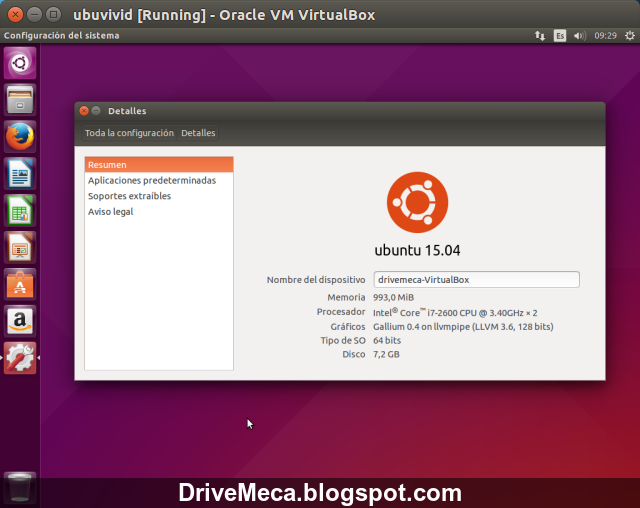The height and width of the screenshot is (508, 640).
Task: Minimize the Detalles window
Action: pos(96,111)
